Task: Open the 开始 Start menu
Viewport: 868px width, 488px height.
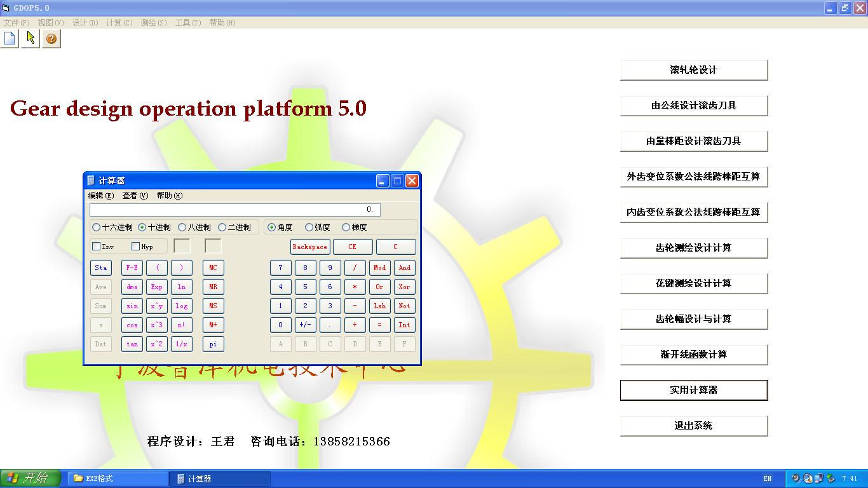Action: coord(31,478)
